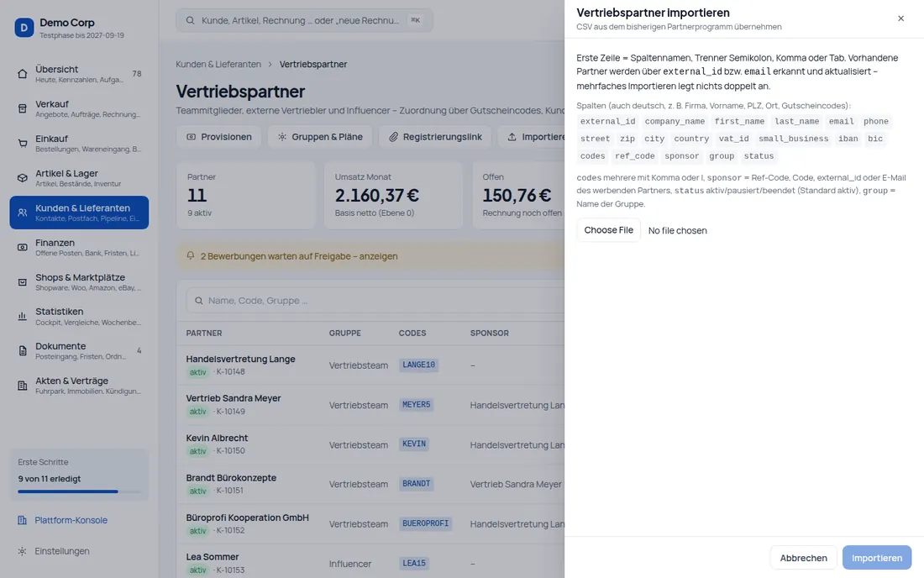Click the BRANDT code badge
Image resolution: width=924 pixels, height=578 pixels.
point(416,484)
